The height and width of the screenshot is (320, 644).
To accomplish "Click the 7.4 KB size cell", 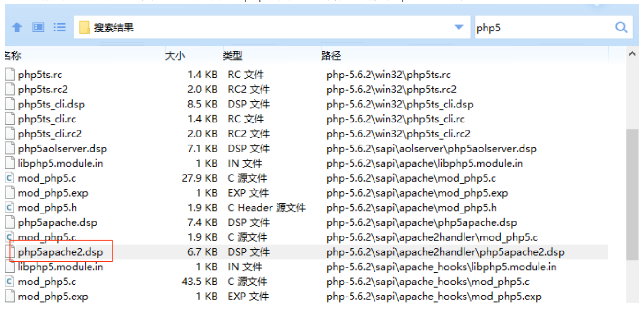I will pyautogui.click(x=202, y=222).
